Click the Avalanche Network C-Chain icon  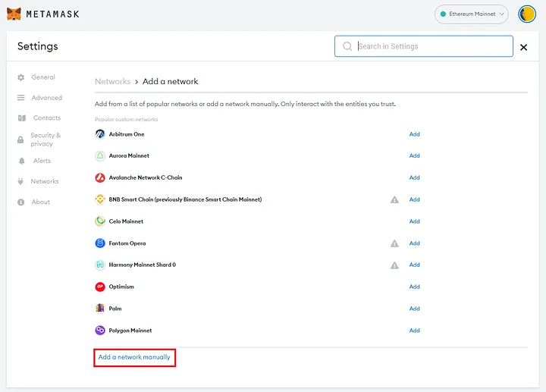[x=100, y=177]
